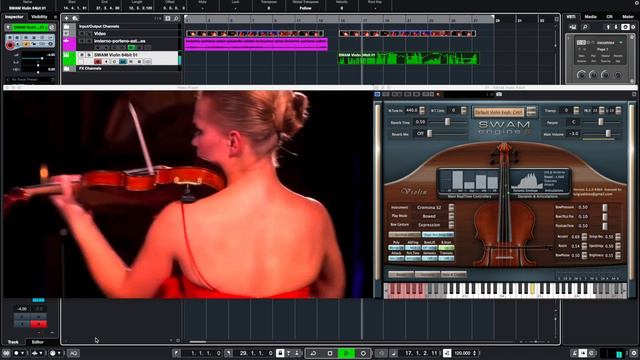Toggle the punch lock icon on transport

pos(280,353)
